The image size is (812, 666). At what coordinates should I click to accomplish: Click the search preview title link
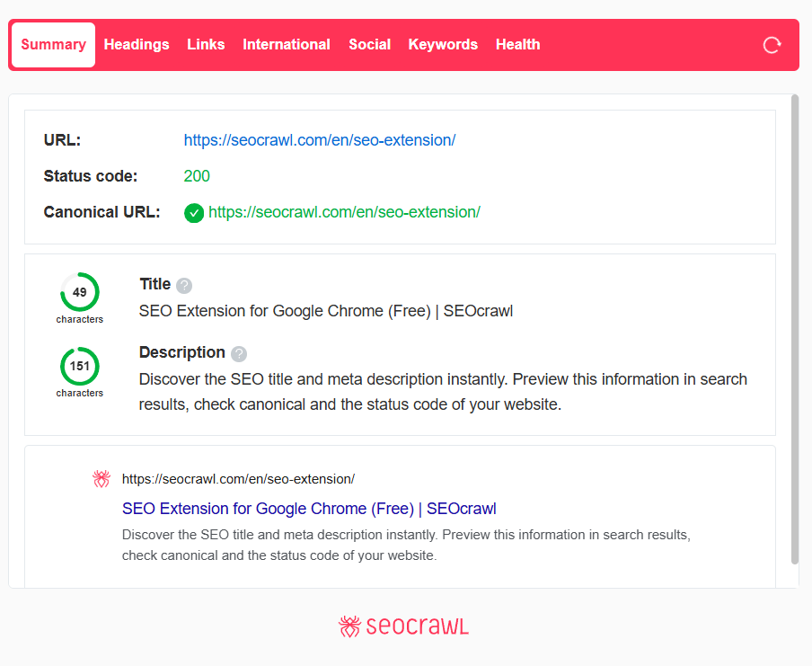pyautogui.click(x=309, y=509)
